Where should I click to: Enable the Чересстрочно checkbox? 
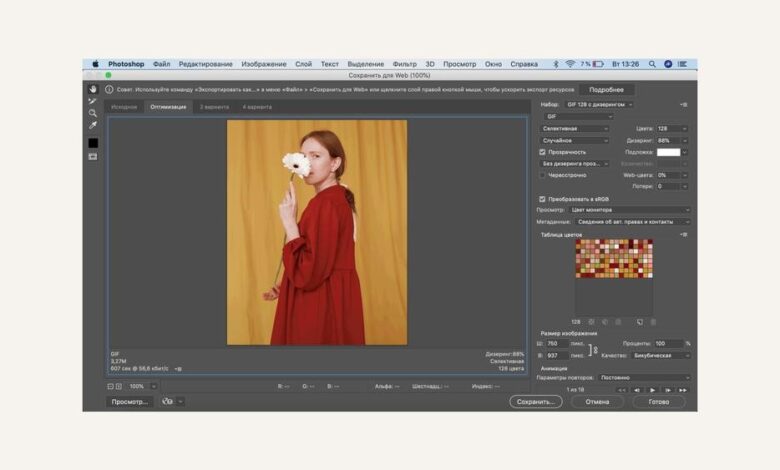pos(543,175)
